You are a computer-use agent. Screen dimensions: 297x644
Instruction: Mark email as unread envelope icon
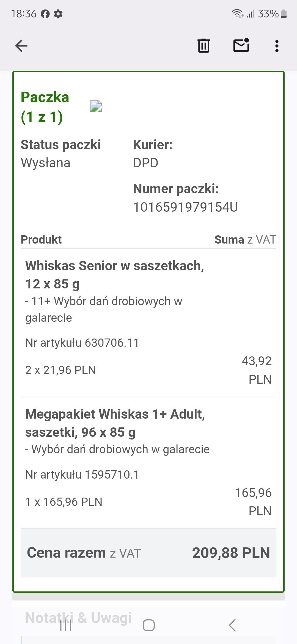tap(241, 45)
